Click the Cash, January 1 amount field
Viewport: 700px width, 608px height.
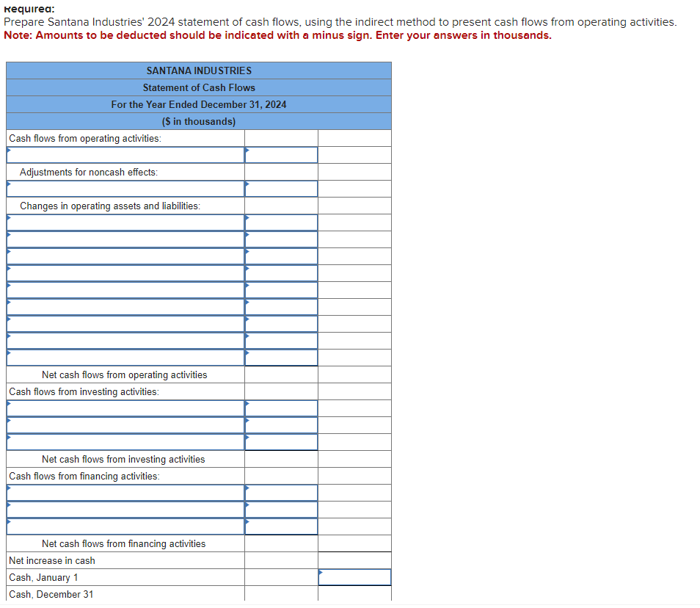pyautogui.click(x=354, y=577)
